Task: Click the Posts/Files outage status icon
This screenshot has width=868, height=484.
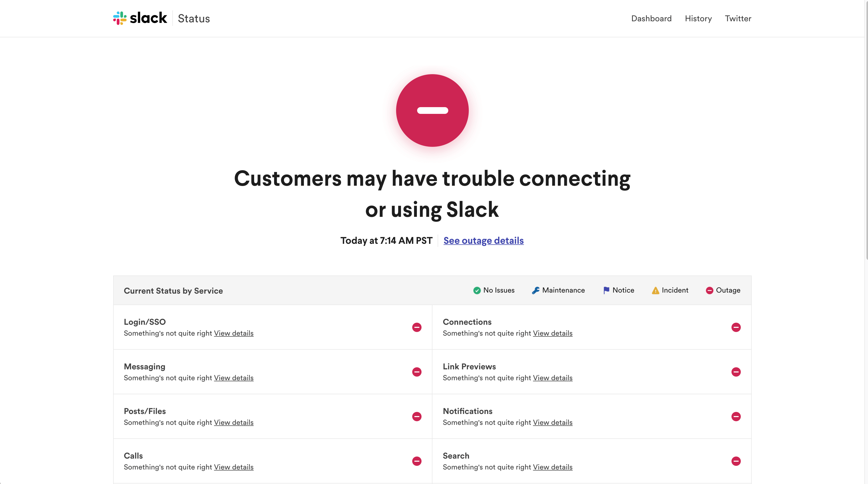Action: pyautogui.click(x=417, y=417)
